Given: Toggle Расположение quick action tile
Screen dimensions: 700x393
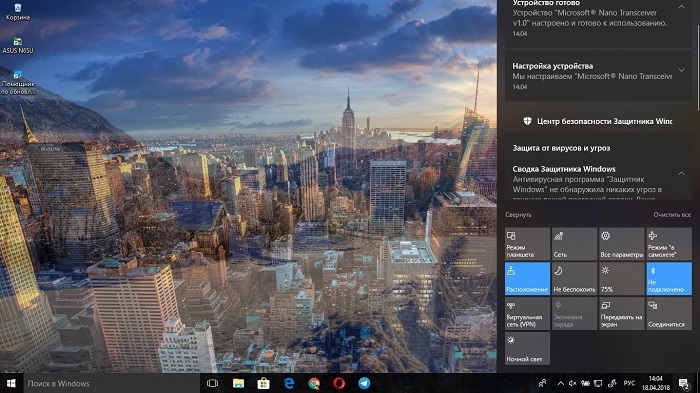Looking at the screenshot, I should (527, 278).
